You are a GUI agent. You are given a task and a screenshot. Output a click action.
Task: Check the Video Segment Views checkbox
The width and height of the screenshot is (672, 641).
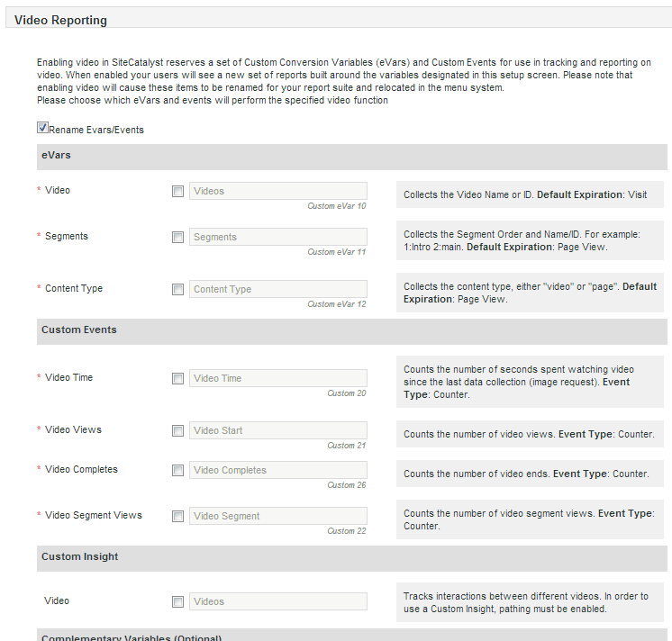pos(177,516)
